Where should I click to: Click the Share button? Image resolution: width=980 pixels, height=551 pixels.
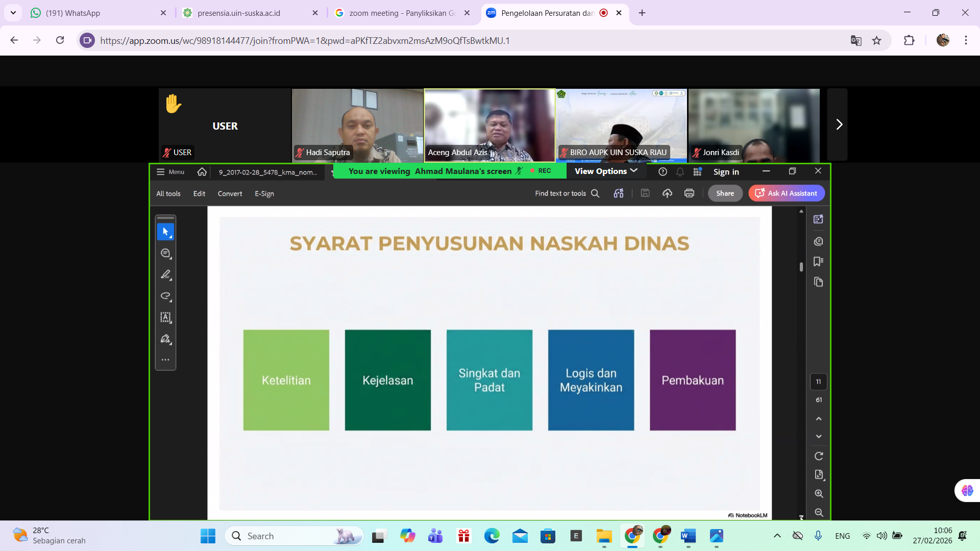coord(725,193)
